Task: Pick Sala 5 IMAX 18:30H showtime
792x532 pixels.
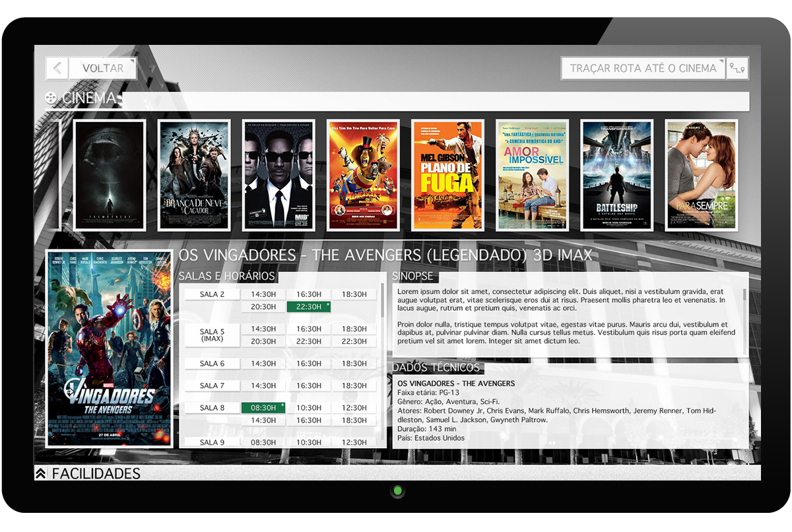Action: (x=354, y=329)
